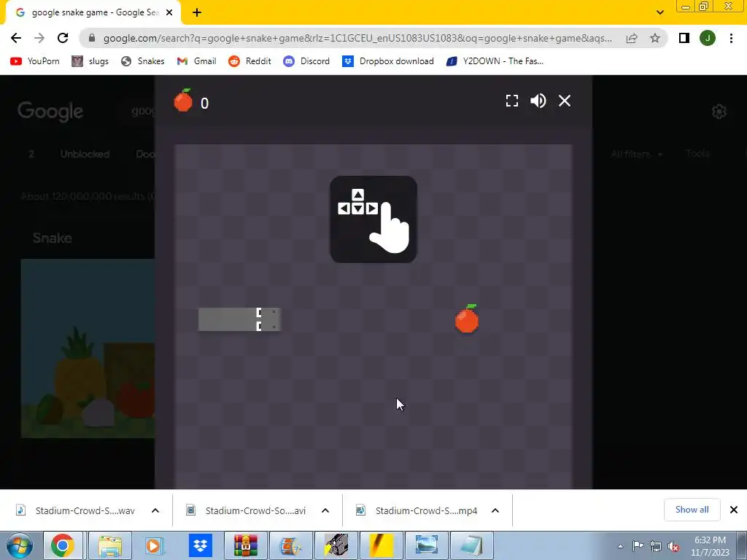Close the google snake game tab
Screen dimensions: 747x560
click(x=169, y=12)
